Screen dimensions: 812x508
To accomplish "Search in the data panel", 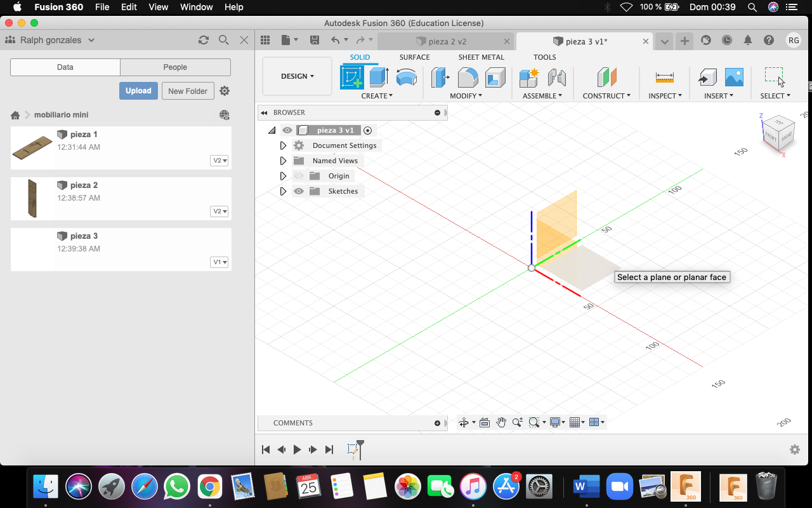I will 223,40.
